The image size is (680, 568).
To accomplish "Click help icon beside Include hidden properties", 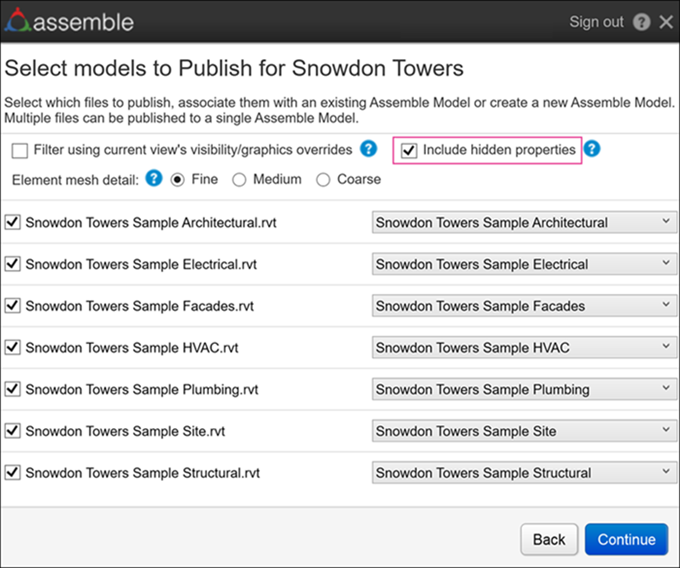I will [592, 150].
